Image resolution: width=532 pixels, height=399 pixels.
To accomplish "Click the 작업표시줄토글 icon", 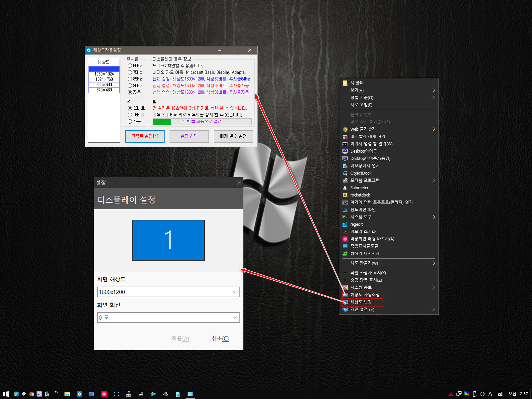I will point(345,246).
